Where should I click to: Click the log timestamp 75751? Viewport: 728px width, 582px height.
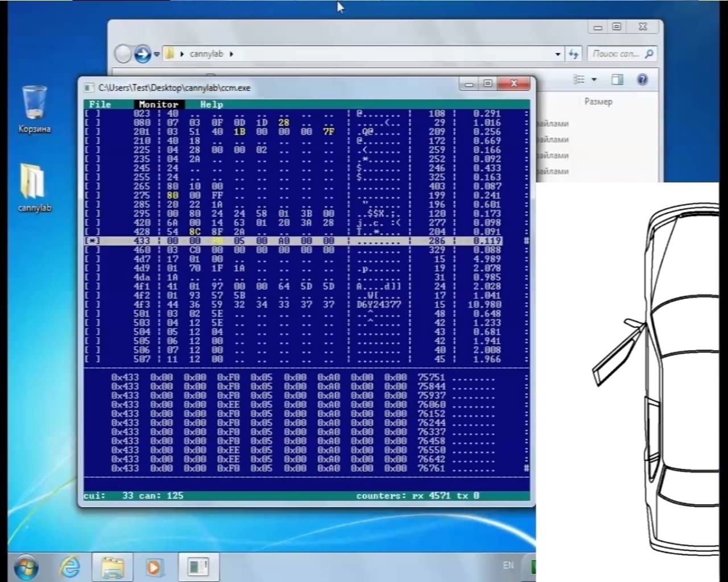coord(432,377)
